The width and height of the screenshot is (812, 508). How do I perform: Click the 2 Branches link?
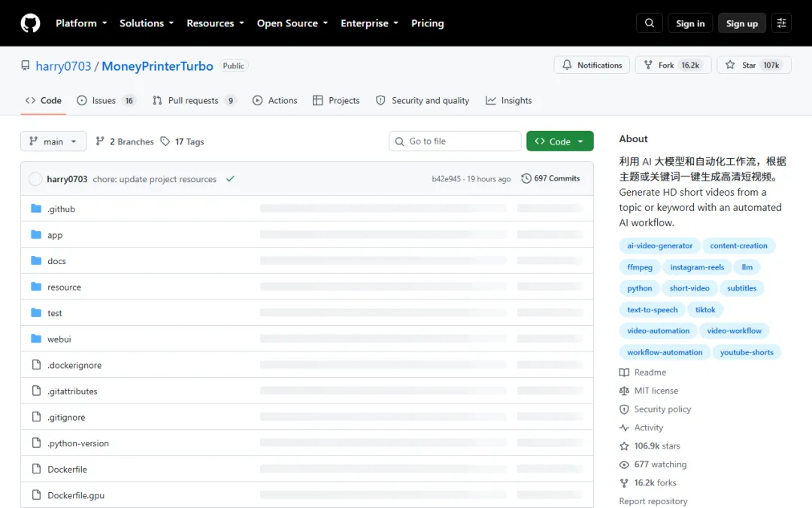click(125, 141)
